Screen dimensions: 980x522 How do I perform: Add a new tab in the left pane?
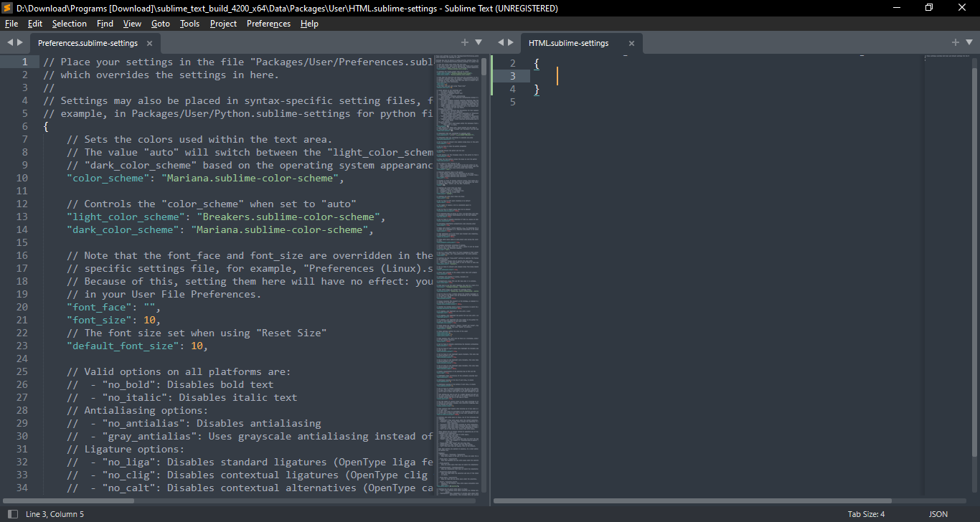pyautogui.click(x=465, y=43)
